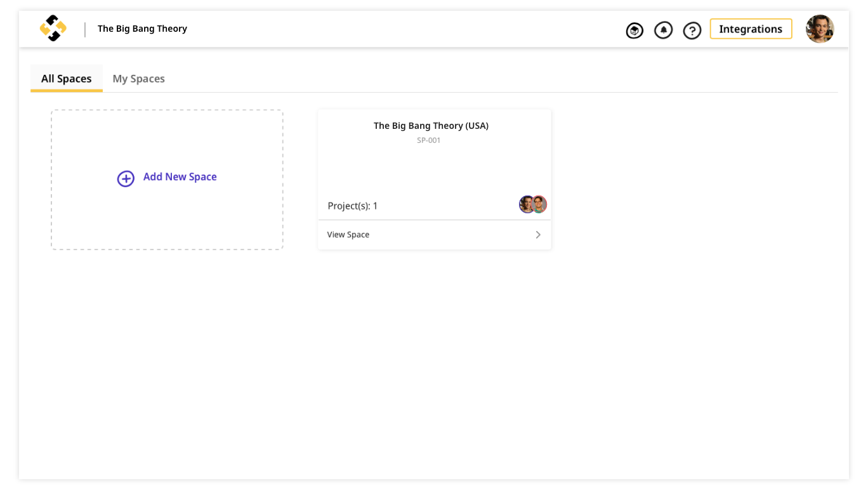Open the cube package icon in header

635,30
